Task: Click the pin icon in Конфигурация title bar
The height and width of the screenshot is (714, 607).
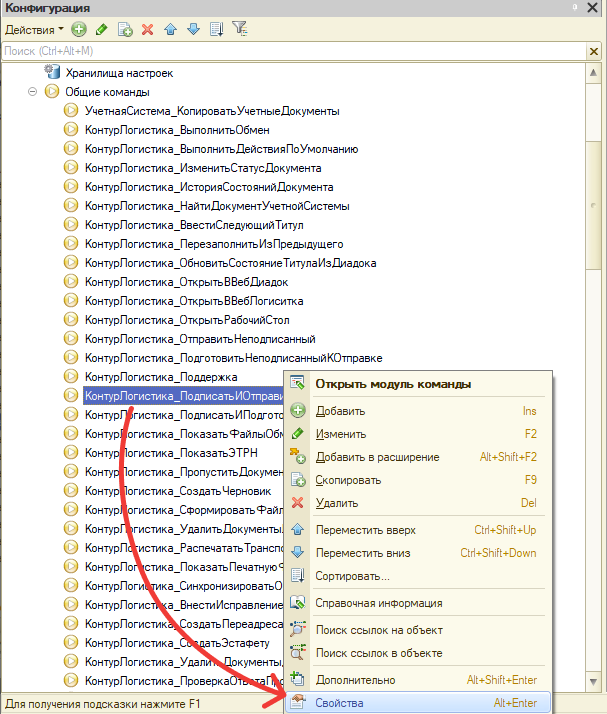Action: coord(575,7)
